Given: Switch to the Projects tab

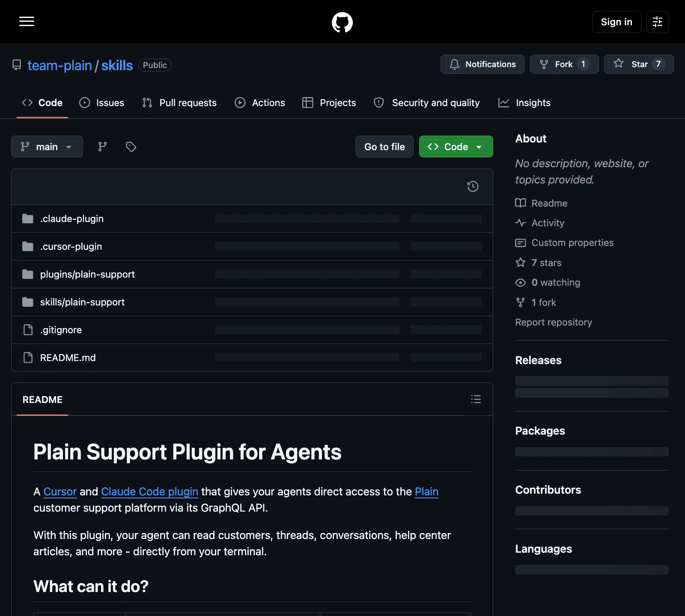Looking at the screenshot, I should (329, 103).
